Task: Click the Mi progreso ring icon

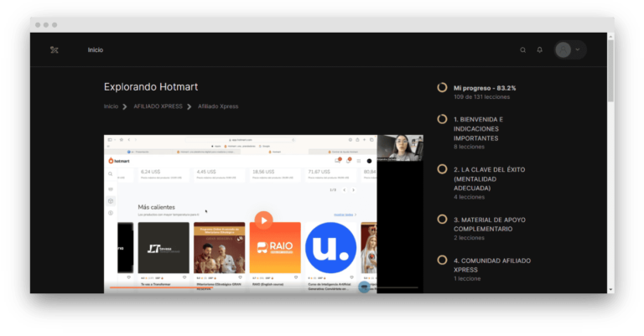Action: [x=442, y=87]
